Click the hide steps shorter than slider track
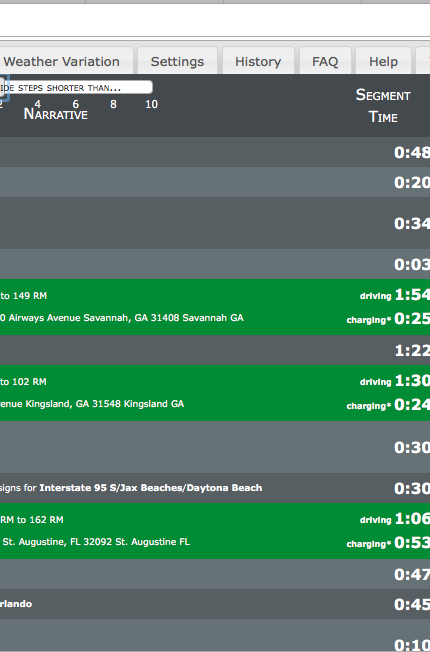 (78, 88)
